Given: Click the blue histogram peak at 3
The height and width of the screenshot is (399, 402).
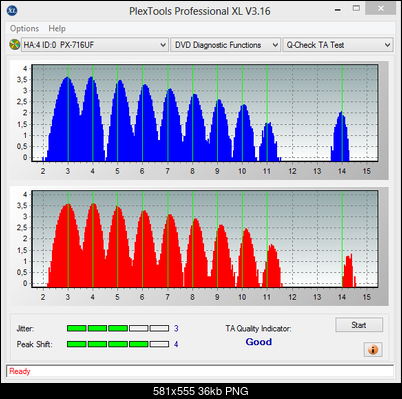Looking at the screenshot, I should tap(67, 118).
